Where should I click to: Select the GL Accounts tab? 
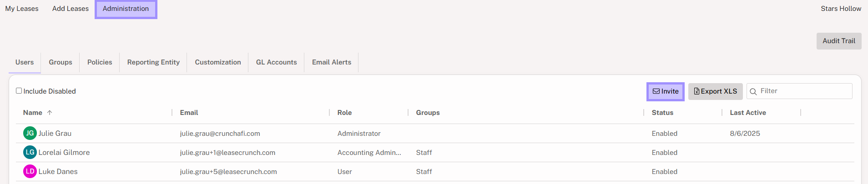[276, 62]
